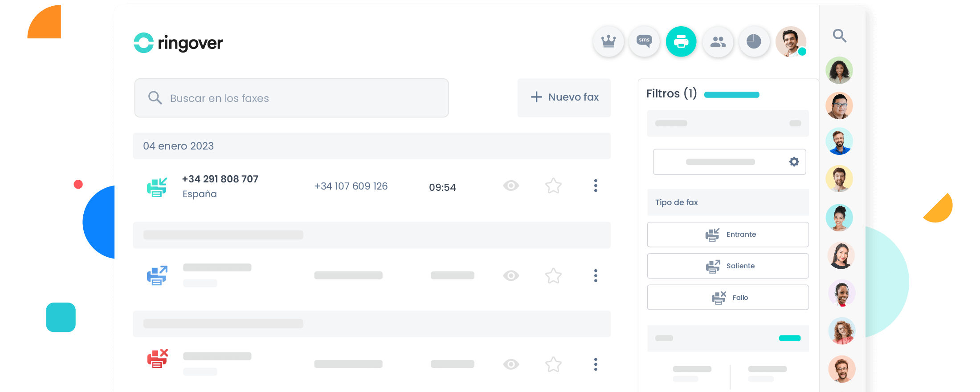Click the Nuevo fax button
980x392 pixels.
click(564, 97)
